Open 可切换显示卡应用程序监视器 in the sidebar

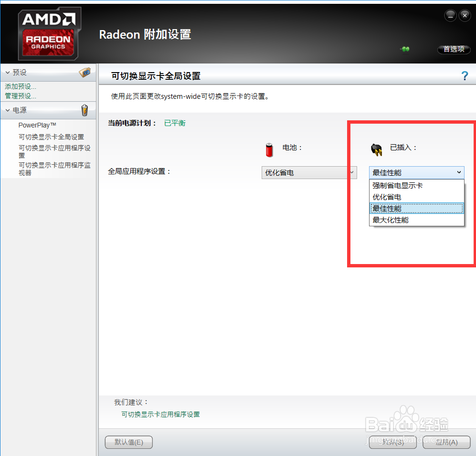tap(54, 169)
